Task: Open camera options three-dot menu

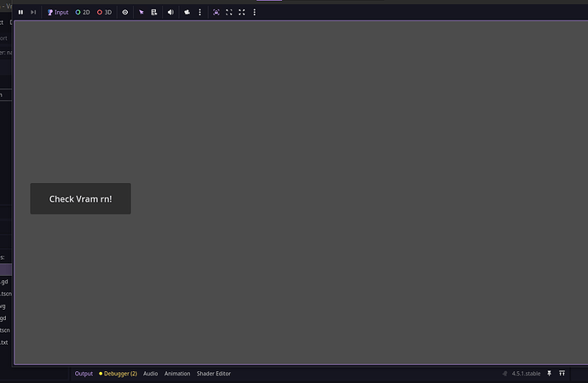Action: tap(199, 13)
